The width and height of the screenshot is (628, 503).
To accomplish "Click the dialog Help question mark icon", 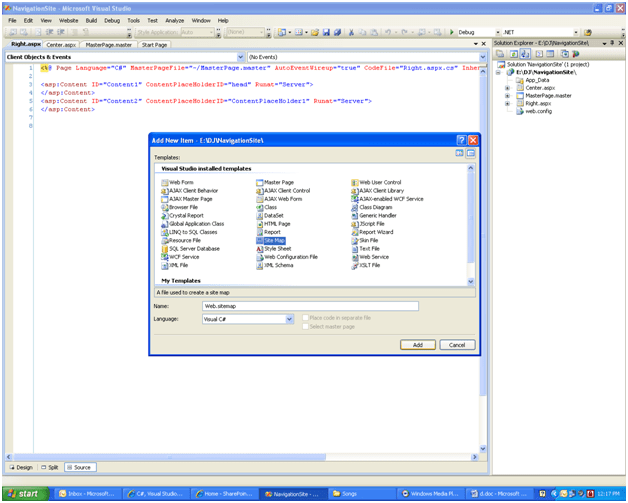I will click(461, 140).
